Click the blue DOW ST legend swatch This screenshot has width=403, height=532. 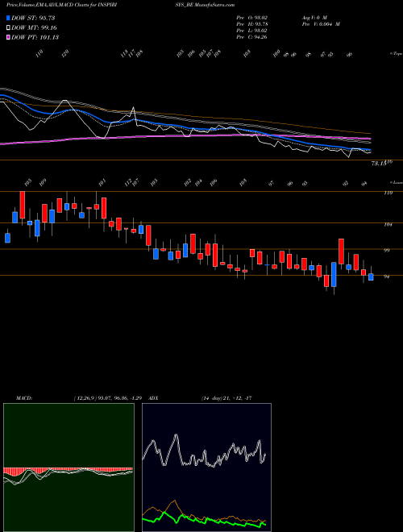9,18
